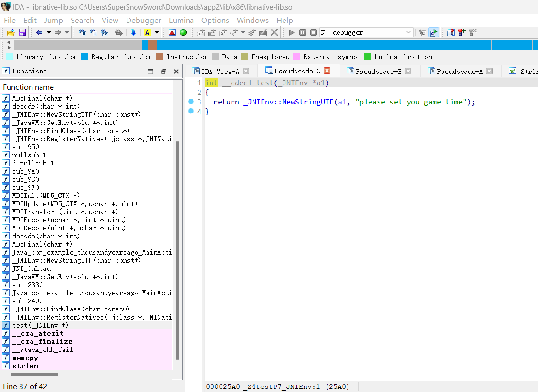Image resolution: width=538 pixels, height=392 pixels.
Task: Click the Save database floppy icon
Action: [22, 32]
